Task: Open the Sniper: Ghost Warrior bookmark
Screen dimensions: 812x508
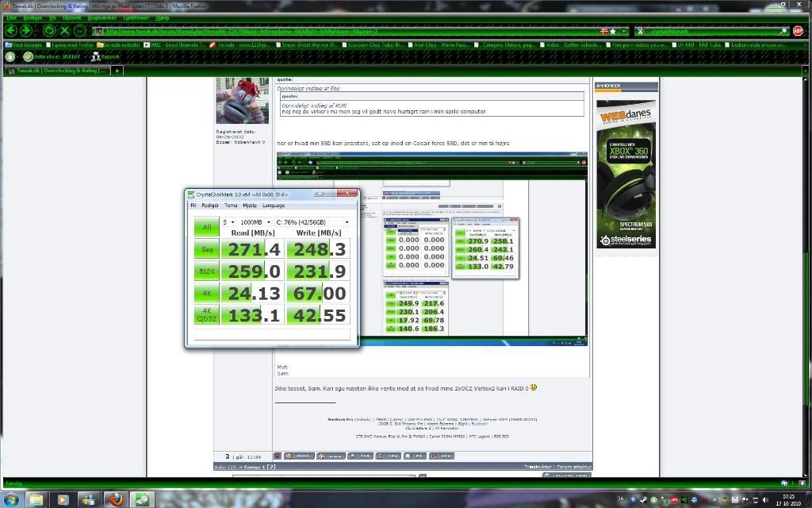Action: click(x=307, y=44)
